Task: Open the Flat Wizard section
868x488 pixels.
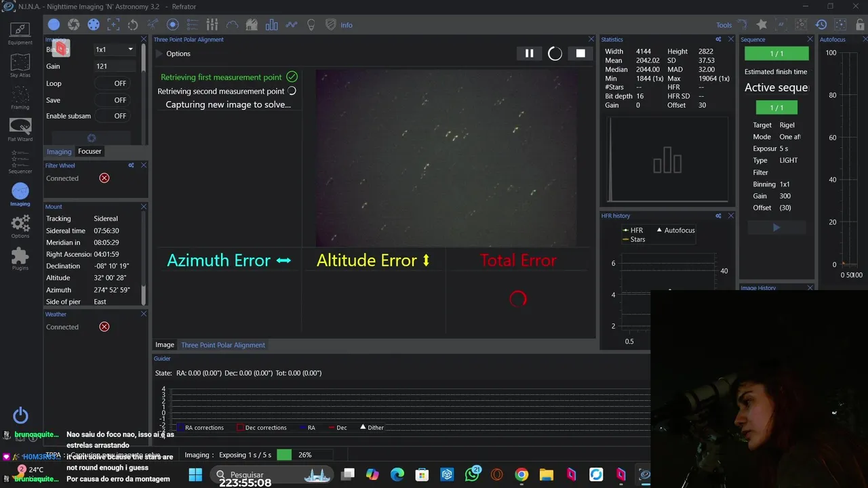Action: (20, 129)
